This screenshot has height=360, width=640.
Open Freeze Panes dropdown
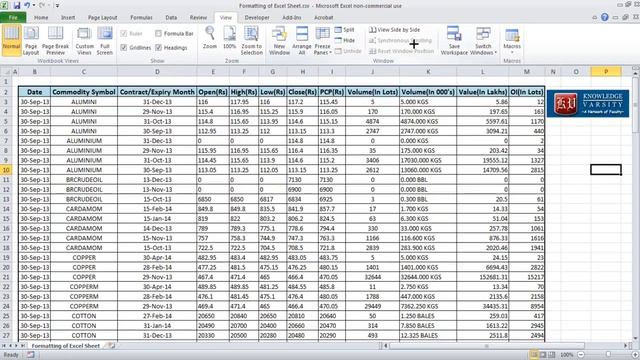322,40
